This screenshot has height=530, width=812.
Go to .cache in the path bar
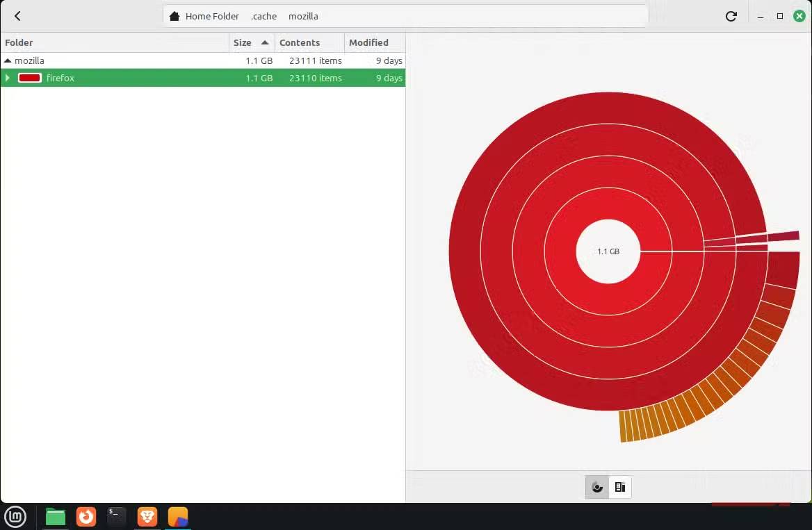coord(263,16)
